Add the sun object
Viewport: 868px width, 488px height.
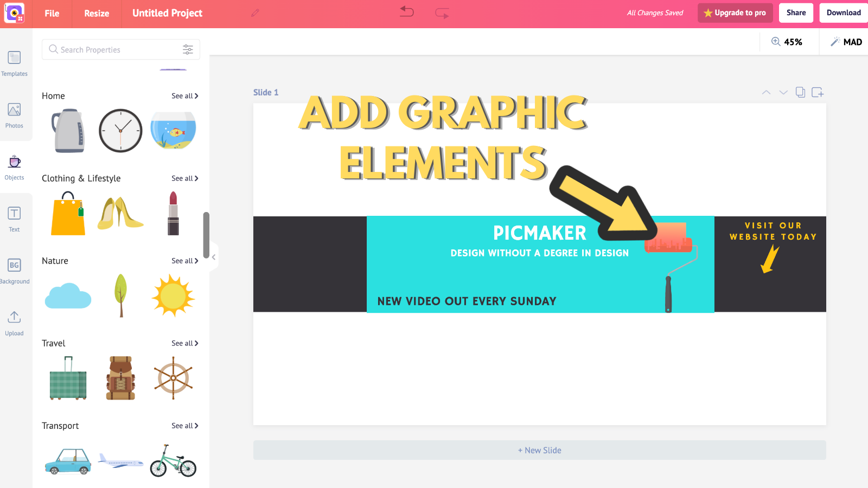coord(173,296)
